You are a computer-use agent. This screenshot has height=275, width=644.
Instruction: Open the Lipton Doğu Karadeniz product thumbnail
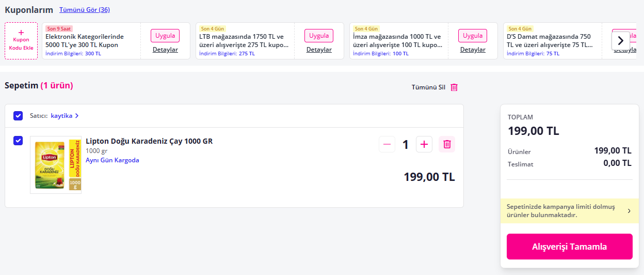[x=56, y=165]
